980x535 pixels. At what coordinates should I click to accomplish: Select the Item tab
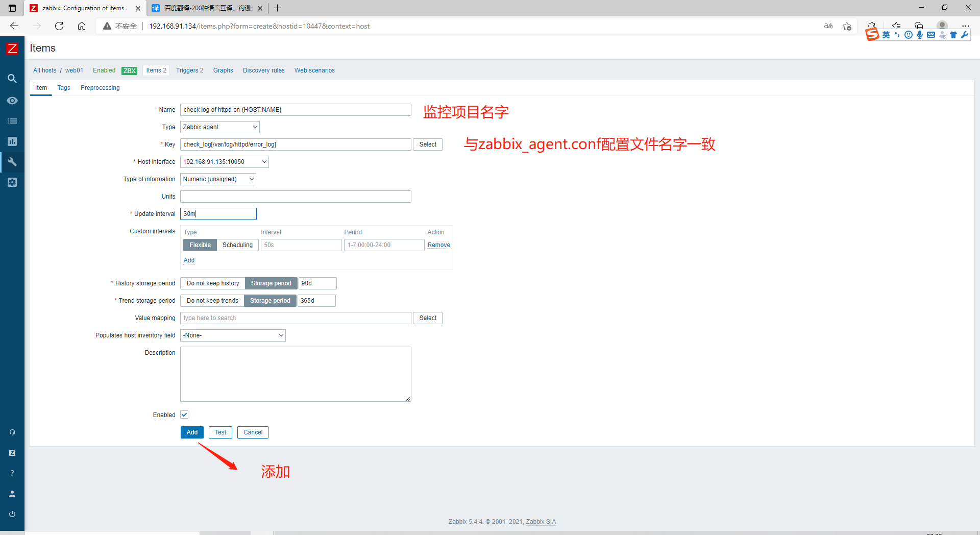[41, 88]
